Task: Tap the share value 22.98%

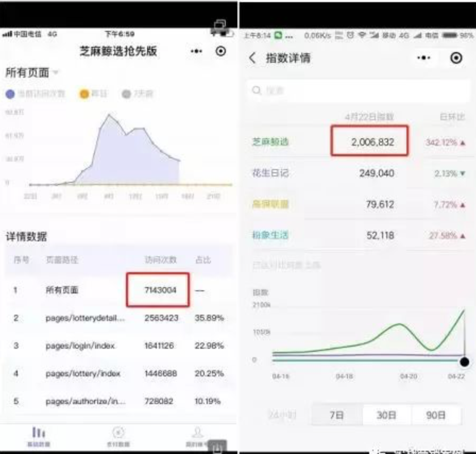Action: [209, 346]
